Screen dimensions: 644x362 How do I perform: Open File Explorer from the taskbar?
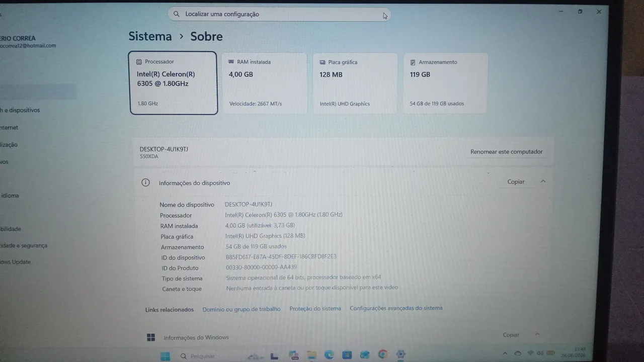pyautogui.click(x=311, y=355)
